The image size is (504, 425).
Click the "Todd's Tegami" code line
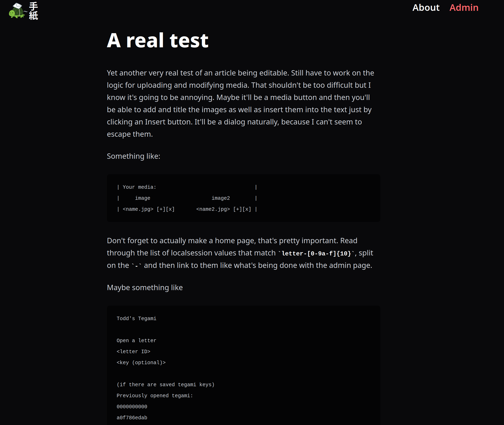coord(136,318)
